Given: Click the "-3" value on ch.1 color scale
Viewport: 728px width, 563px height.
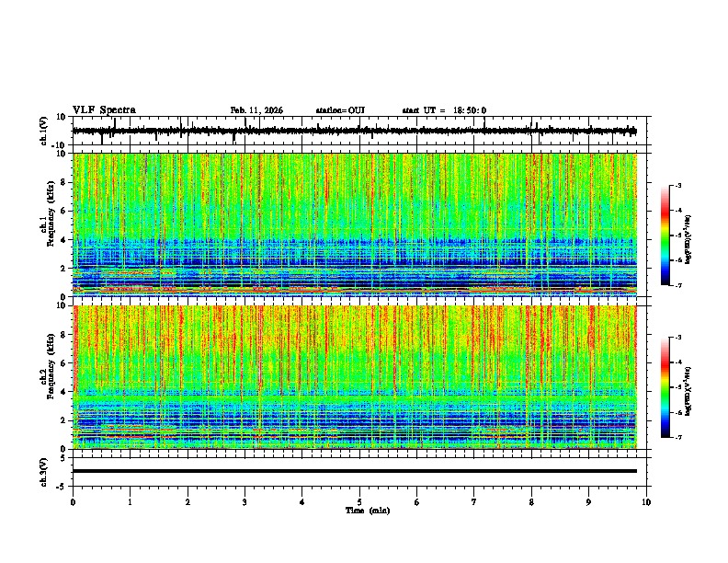Looking at the screenshot, I should pos(678,186).
